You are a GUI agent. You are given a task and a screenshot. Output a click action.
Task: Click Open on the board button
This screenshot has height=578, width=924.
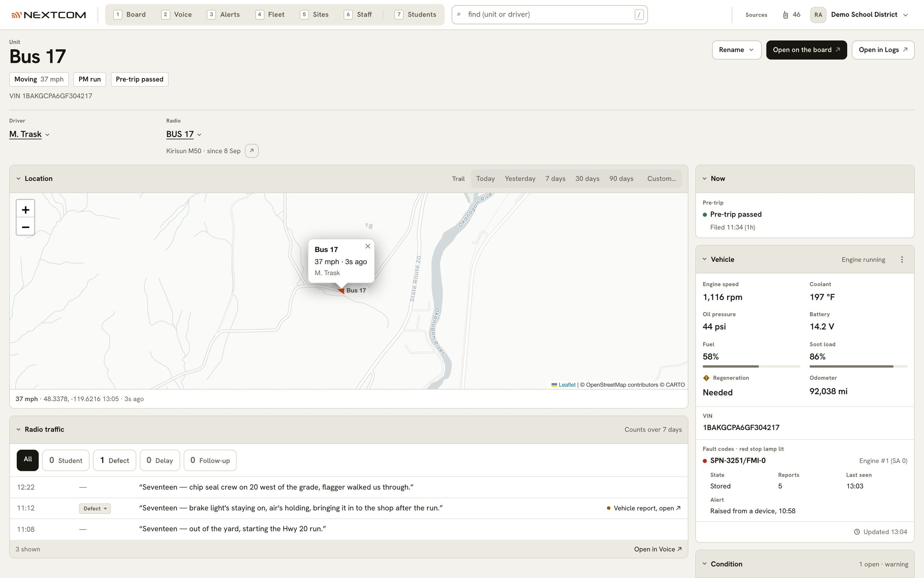(x=806, y=50)
